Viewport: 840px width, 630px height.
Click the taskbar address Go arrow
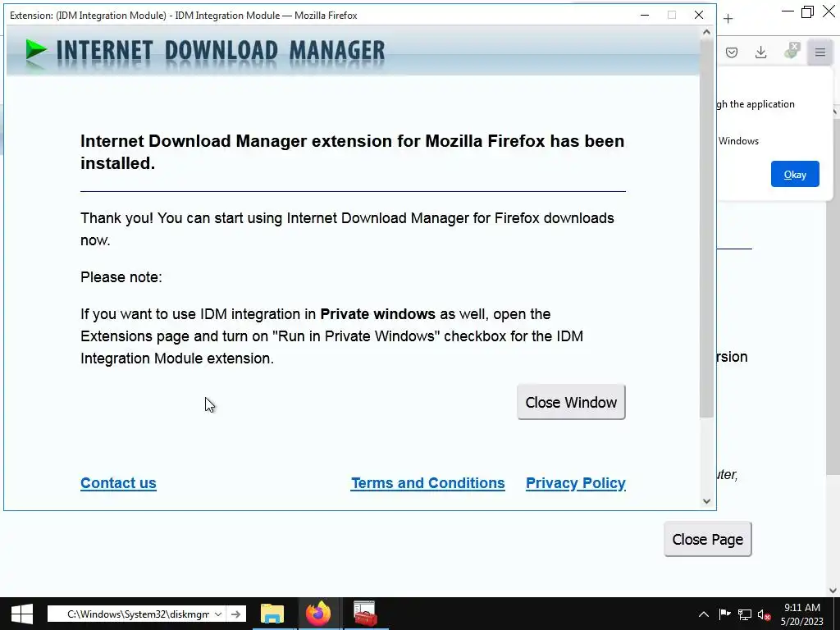pos(235,614)
